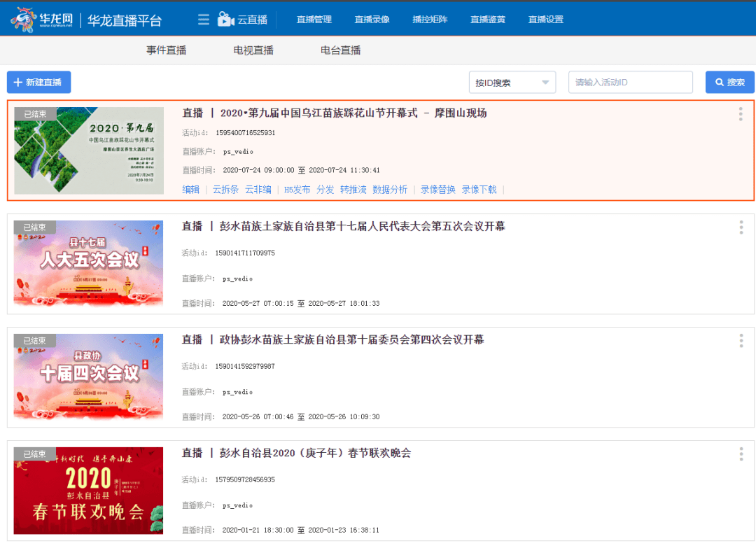Open the 十届四次会议 thumbnail
Viewport: 756px width, 548px height.
click(x=88, y=377)
